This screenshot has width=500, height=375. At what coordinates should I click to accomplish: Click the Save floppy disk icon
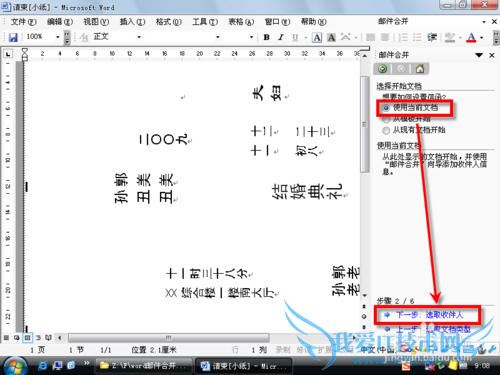click(x=13, y=37)
